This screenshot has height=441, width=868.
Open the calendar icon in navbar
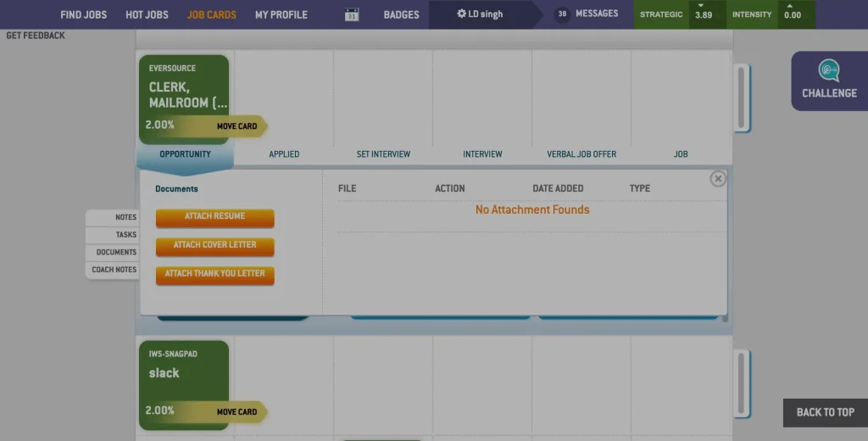point(352,14)
